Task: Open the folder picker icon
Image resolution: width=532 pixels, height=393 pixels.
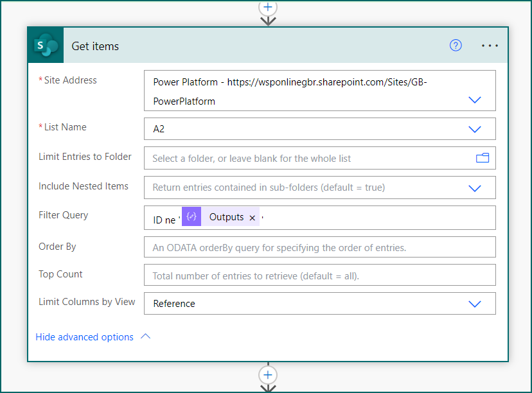Action: coord(482,158)
